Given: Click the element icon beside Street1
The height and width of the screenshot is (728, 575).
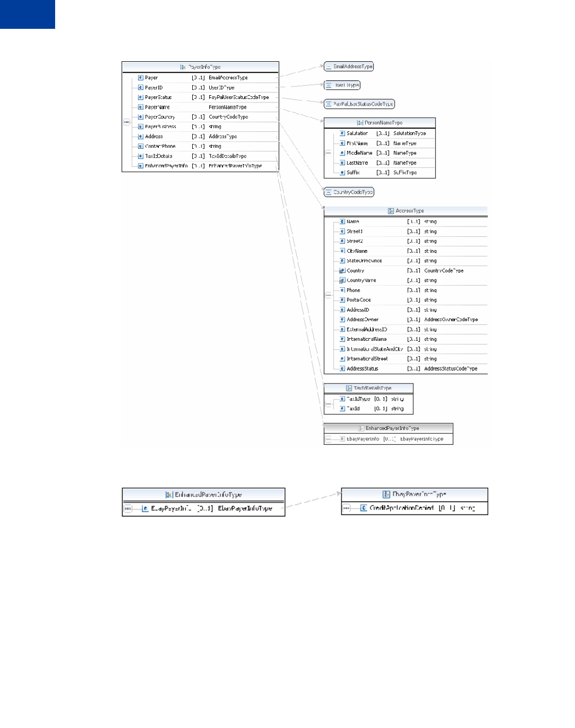Looking at the screenshot, I should (x=342, y=231).
